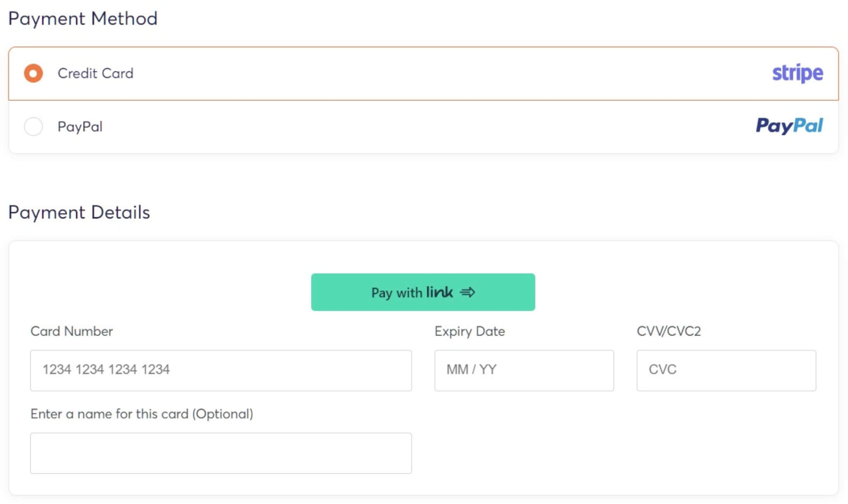Select the PayPal radio button
This screenshot has width=848, height=504.
33,127
